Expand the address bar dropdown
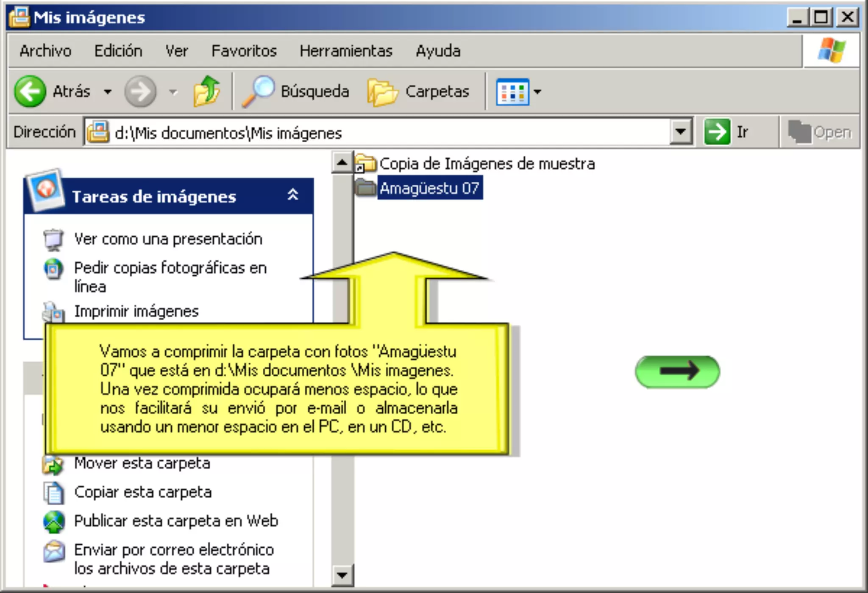This screenshot has width=868, height=593. [x=680, y=132]
